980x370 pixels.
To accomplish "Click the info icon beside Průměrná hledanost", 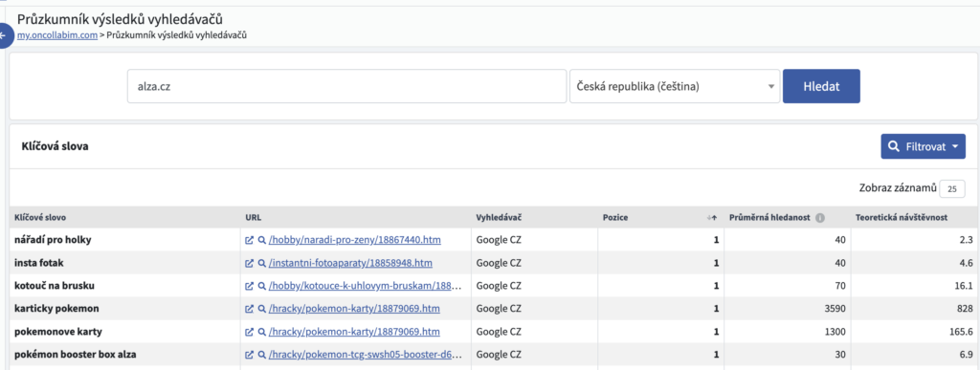I will (820, 218).
